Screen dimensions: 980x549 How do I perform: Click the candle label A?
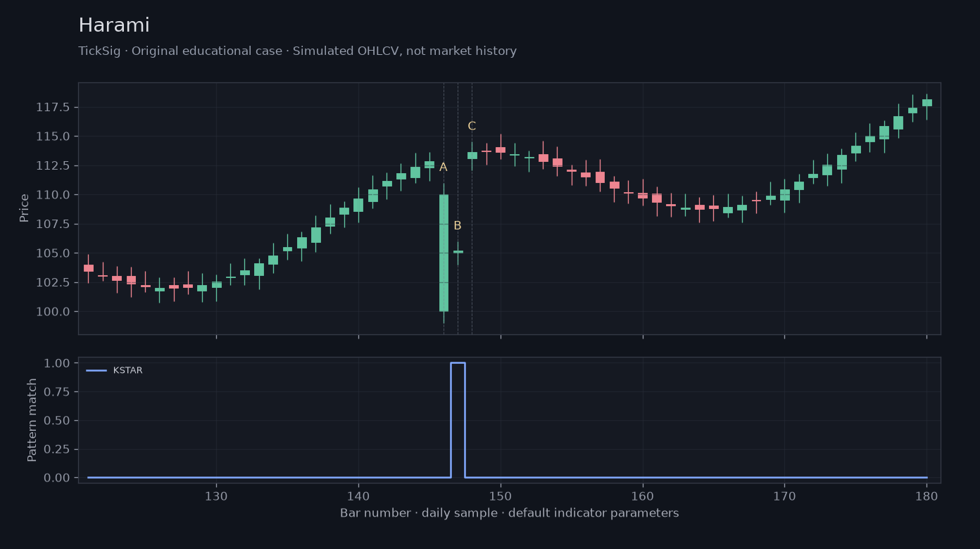tap(443, 168)
